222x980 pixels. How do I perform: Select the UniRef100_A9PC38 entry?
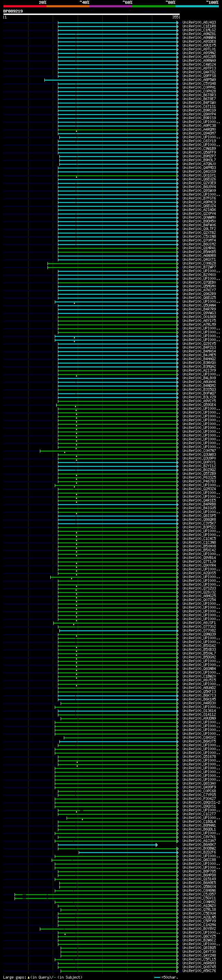[199, 125]
